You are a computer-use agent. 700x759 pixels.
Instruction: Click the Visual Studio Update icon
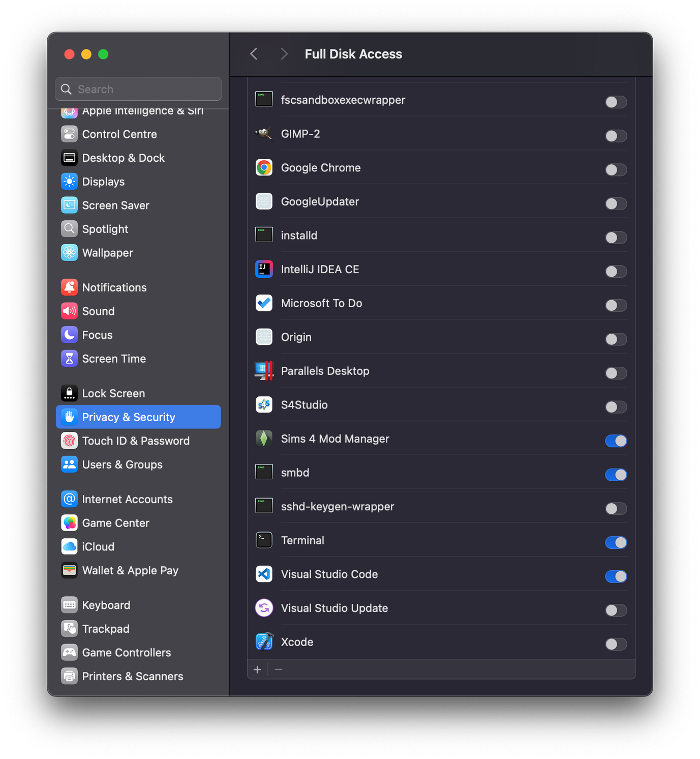click(264, 608)
